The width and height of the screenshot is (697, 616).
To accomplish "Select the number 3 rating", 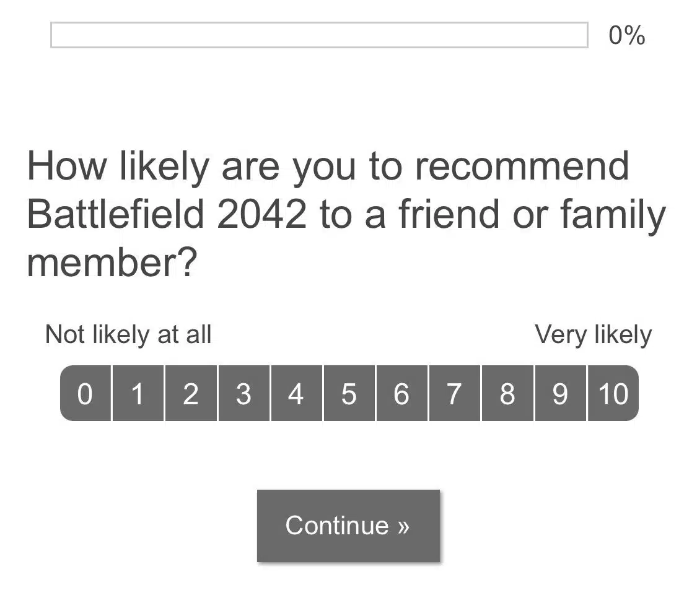I will click(243, 394).
